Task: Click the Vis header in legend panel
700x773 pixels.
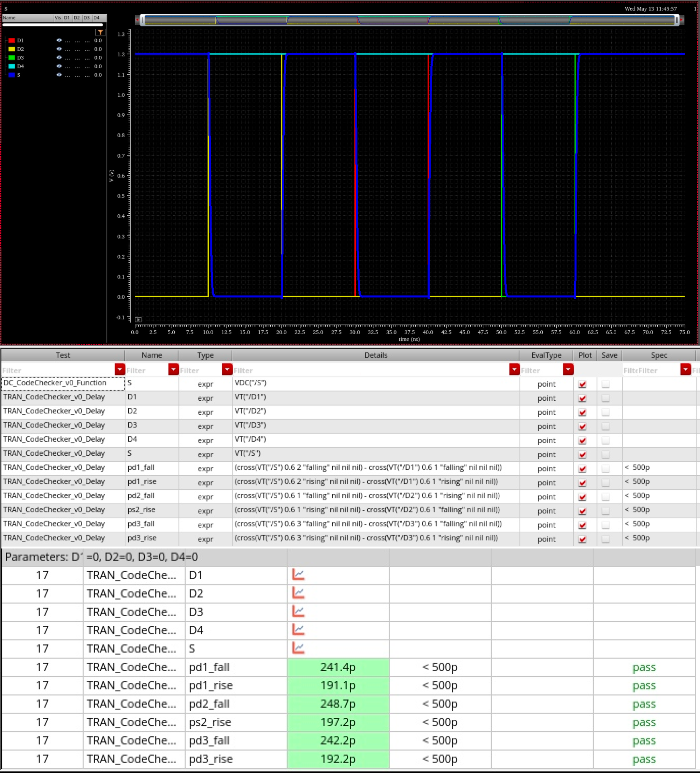Action: 57,18
